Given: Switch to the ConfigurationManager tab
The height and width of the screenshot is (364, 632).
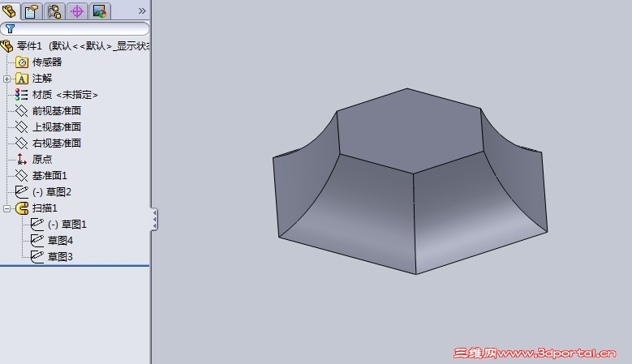Looking at the screenshot, I should tap(54, 11).
